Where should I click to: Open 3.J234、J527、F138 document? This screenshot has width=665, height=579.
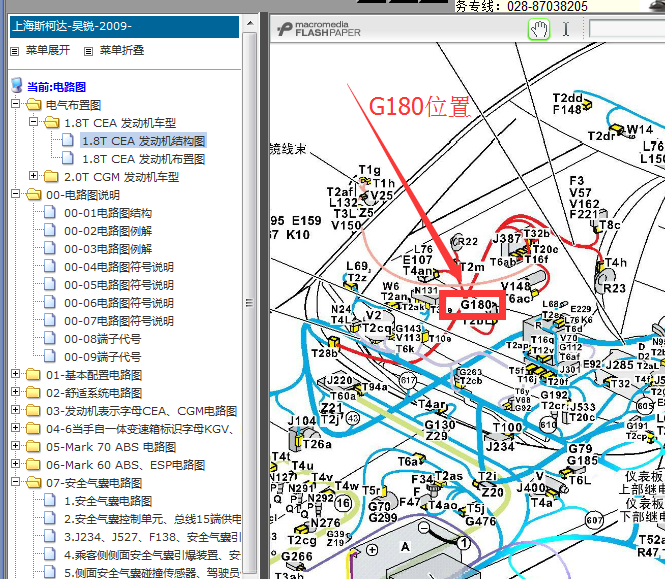(152, 537)
